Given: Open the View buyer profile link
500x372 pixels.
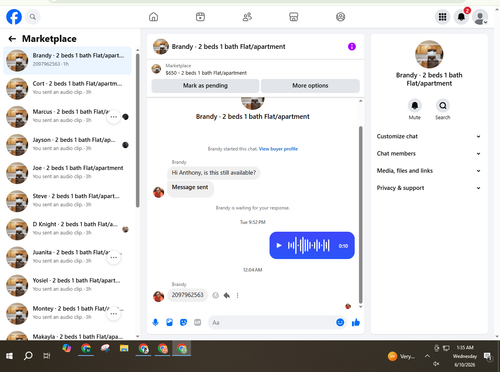Looking at the screenshot, I should pyautogui.click(x=278, y=149).
